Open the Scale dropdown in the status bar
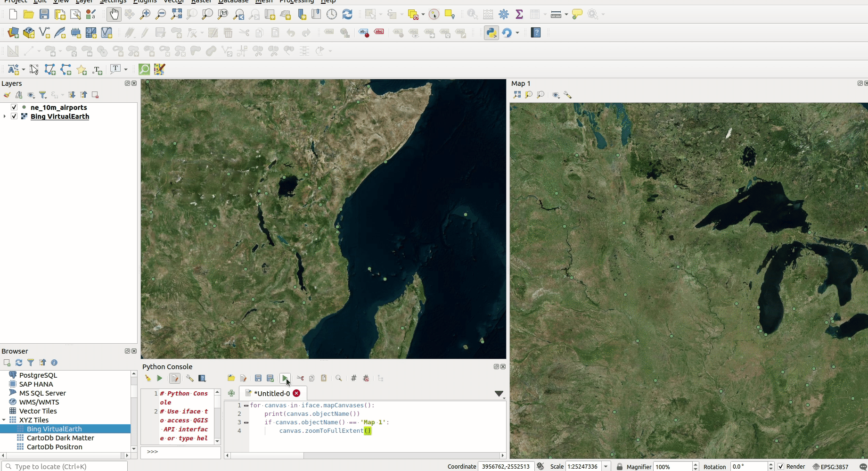 tap(605, 466)
